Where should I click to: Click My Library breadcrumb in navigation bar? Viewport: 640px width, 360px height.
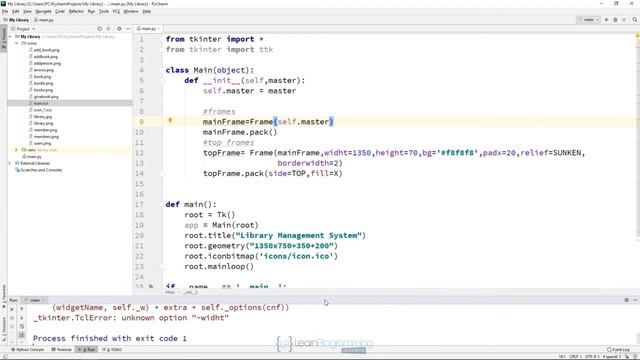tap(16, 20)
